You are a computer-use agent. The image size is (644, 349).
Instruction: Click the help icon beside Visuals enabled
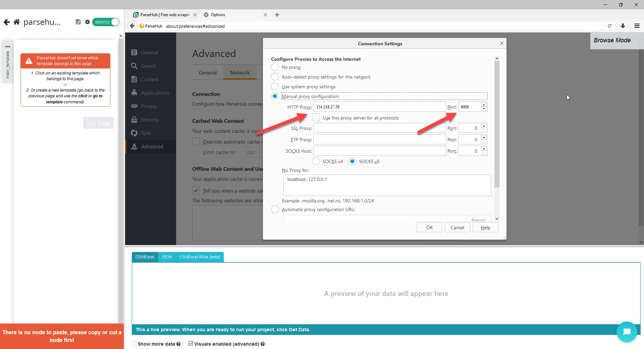click(263, 344)
